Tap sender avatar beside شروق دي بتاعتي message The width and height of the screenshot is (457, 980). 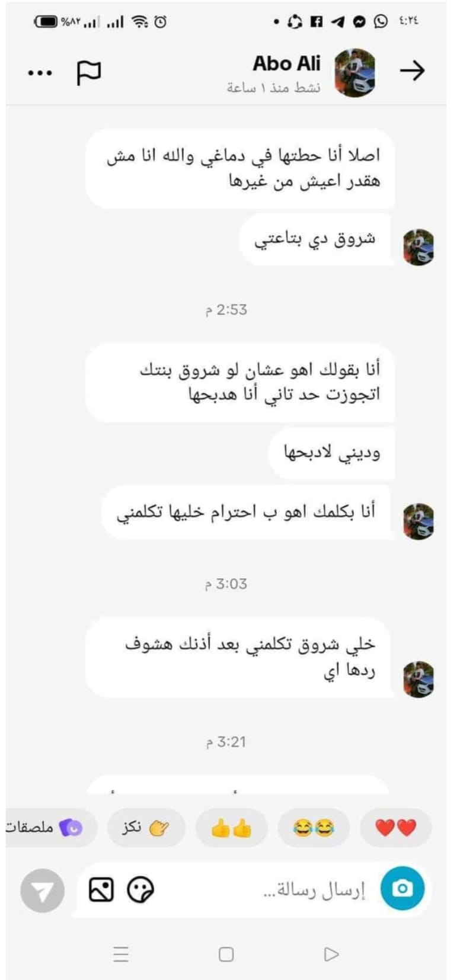(x=418, y=247)
